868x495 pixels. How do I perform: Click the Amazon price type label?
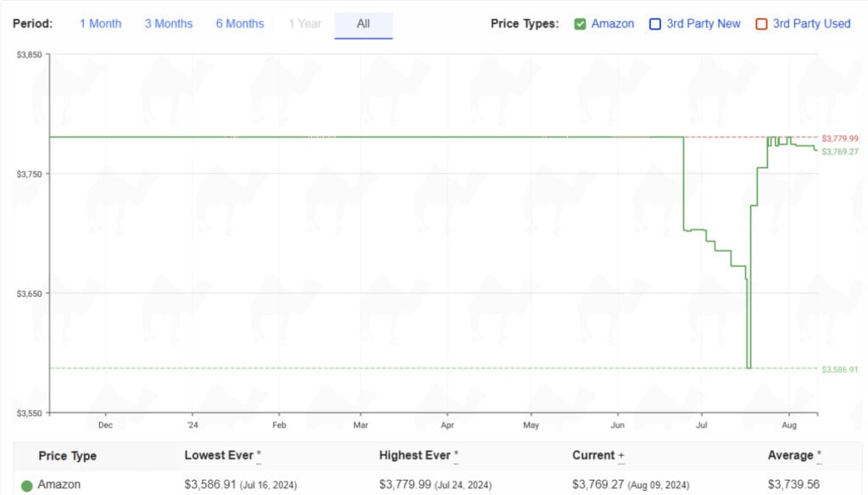(613, 24)
